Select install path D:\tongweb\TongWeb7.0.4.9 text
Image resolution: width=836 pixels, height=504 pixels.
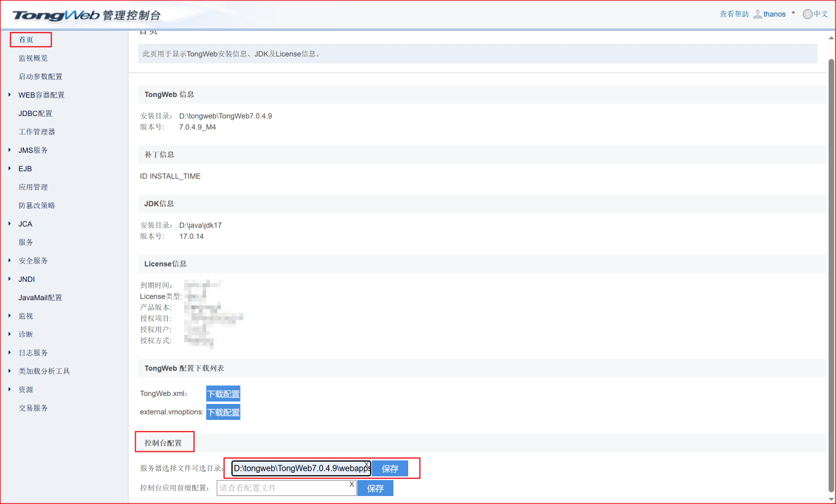tap(225, 116)
